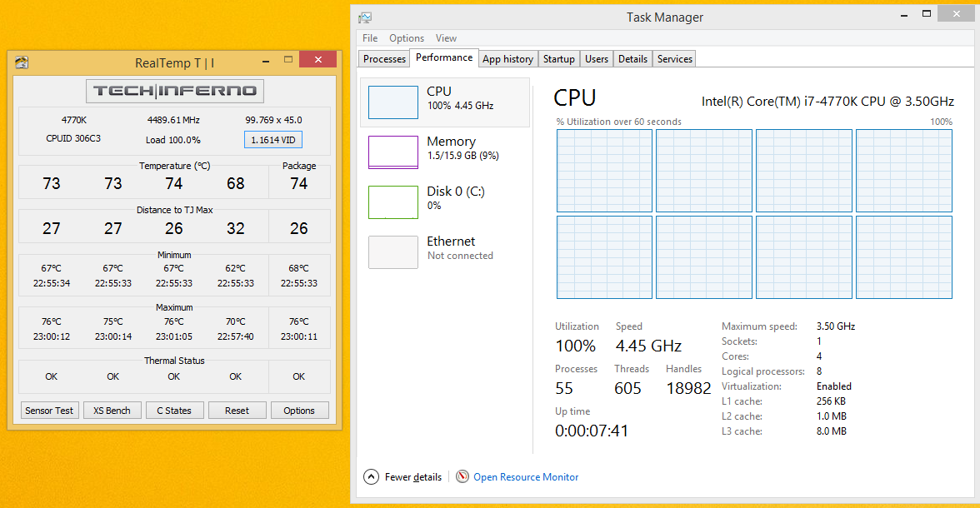Click the TechInferno logo banner
The image size is (980, 508).
coord(174,91)
